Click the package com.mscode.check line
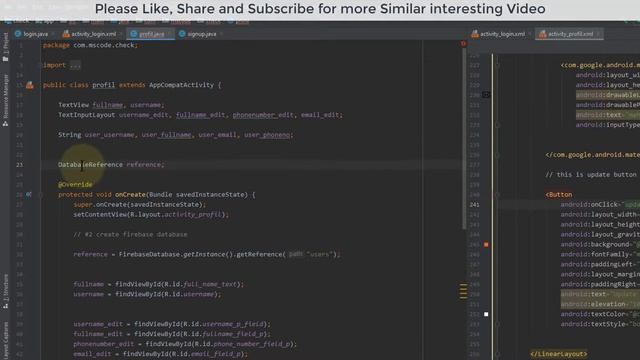 click(90, 45)
